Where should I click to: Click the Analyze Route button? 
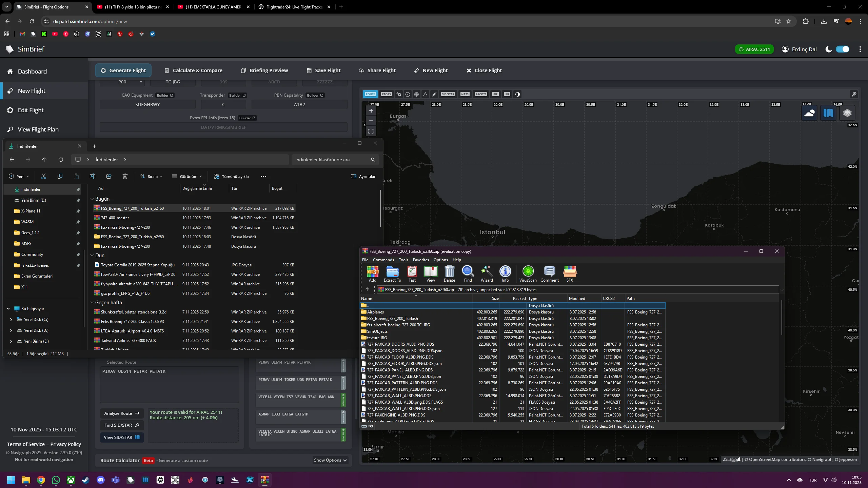click(122, 413)
